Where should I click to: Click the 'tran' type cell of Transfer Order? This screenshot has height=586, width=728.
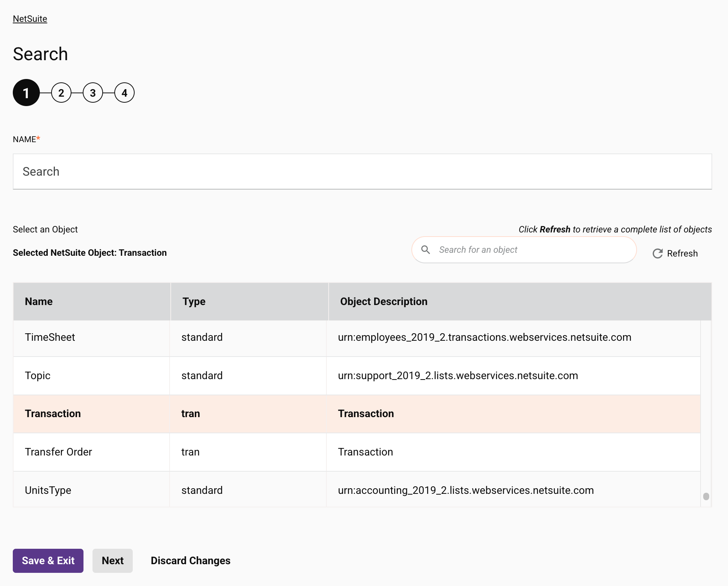(248, 452)
